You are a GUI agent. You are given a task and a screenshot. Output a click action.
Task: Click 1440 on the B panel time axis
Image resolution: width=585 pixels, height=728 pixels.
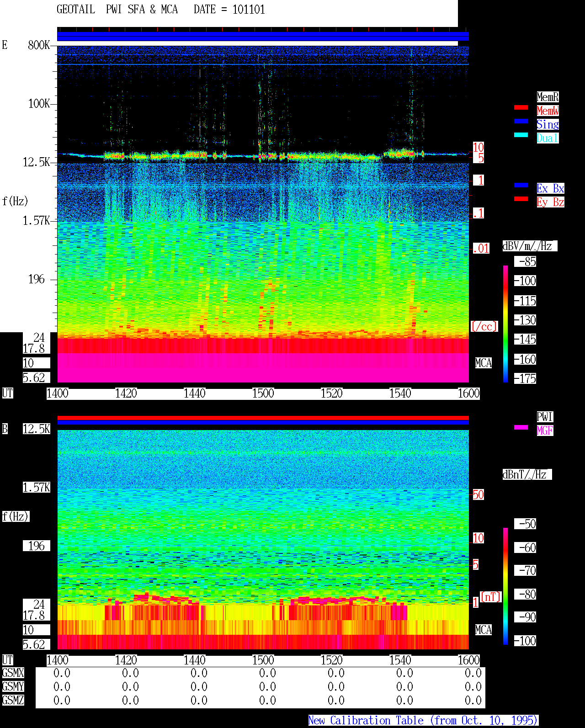click(194, 660)
